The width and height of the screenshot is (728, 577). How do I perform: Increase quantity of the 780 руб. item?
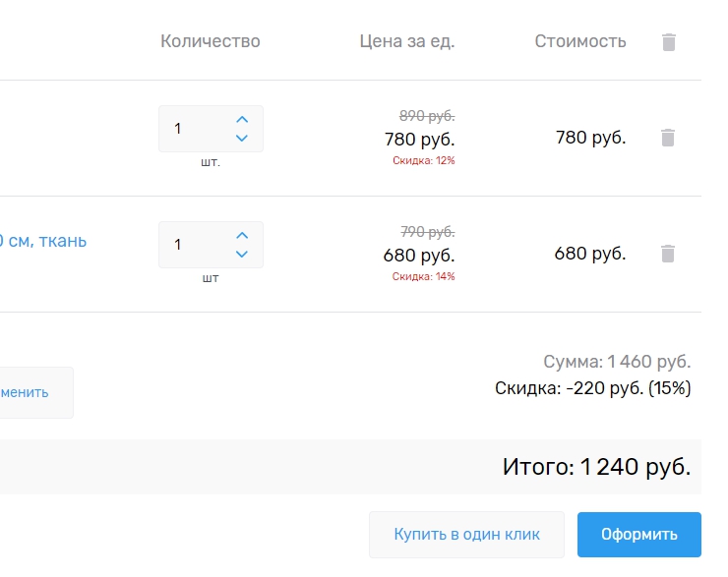[242, 119]
